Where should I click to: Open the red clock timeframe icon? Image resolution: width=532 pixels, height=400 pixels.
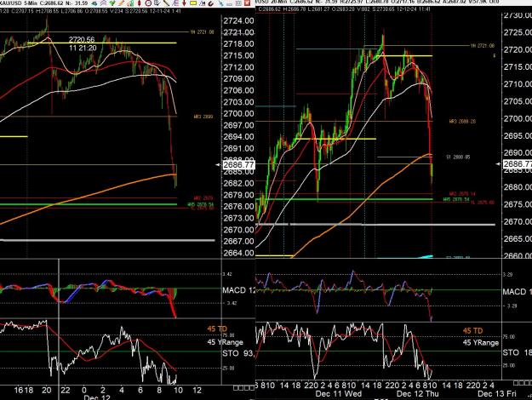coord(148,3)
